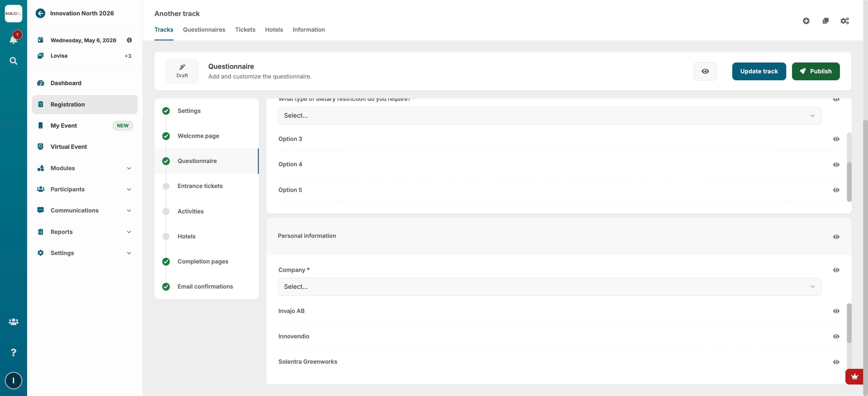868x396 pixels.
Task: Click the plus circle icon in header
Action: point(806,21)
